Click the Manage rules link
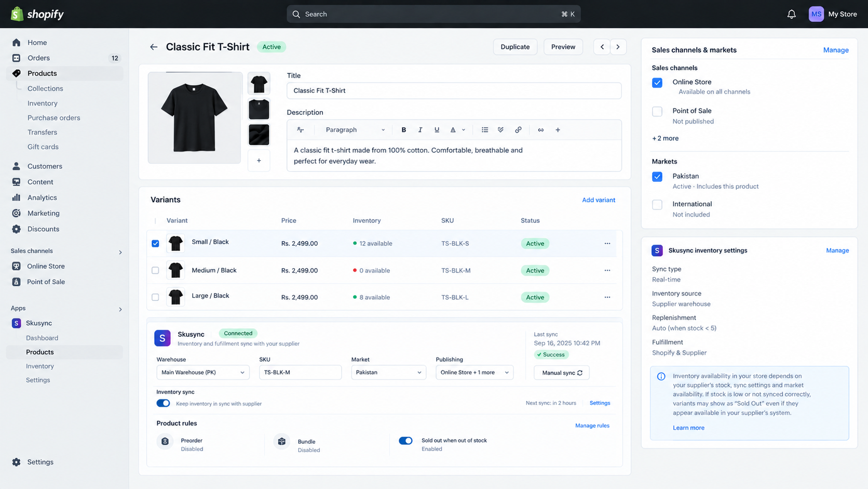868x489 pixels. [592, 426]
